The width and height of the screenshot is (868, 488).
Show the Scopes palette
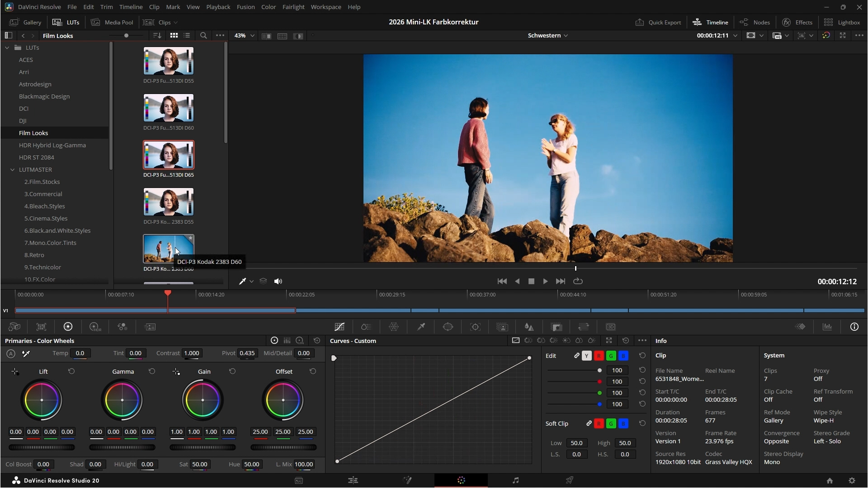[827, 327]
